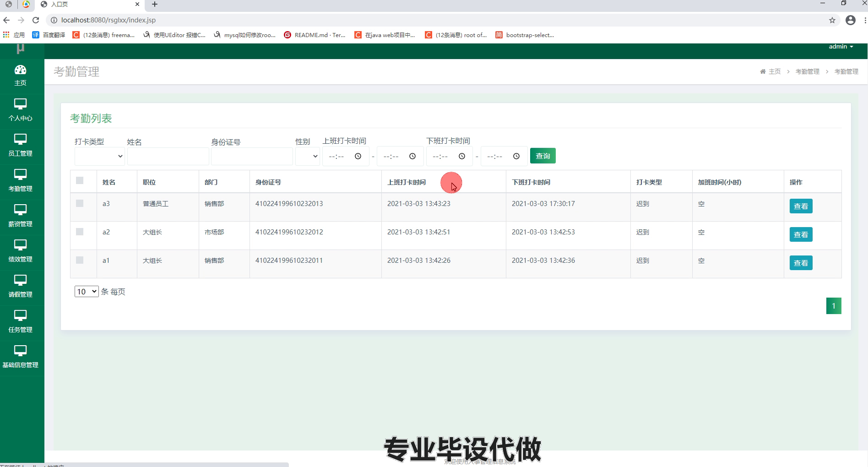Check the row checkbox for a2
The height and width of the screenshot is (467, 868).
pyautogui.click(x=80, y=232)
